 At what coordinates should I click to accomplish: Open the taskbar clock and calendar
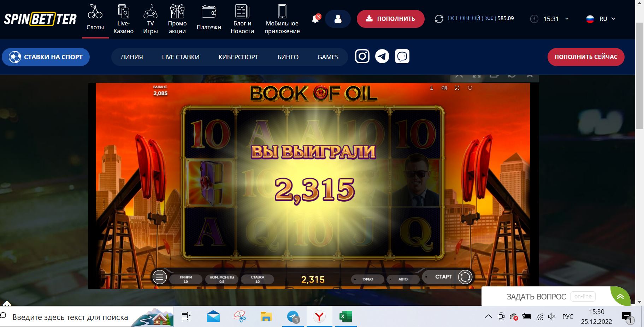pyautogui.click(x=597, y=317)
